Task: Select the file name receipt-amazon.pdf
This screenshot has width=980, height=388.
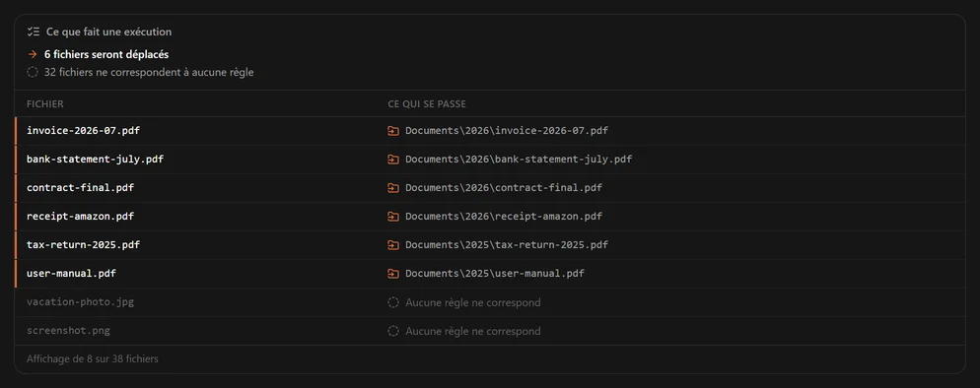Action: 80,217
